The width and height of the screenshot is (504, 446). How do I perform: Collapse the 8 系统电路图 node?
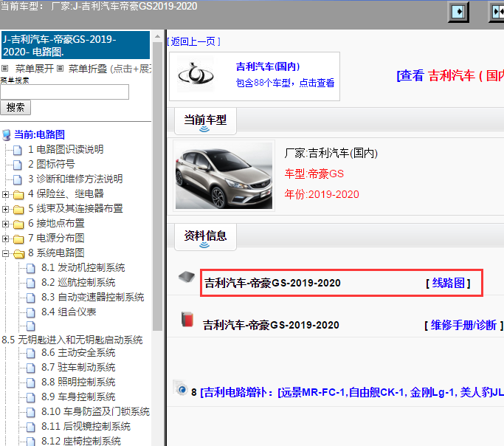(x=5, y=254)
